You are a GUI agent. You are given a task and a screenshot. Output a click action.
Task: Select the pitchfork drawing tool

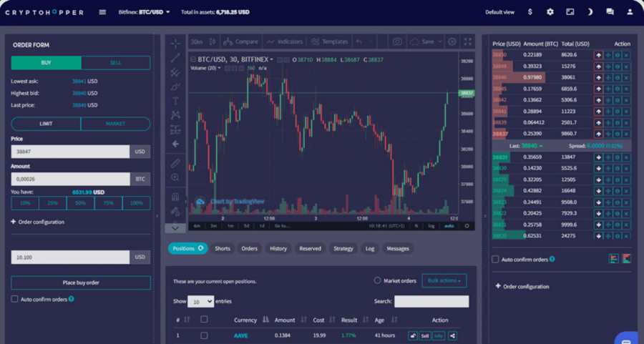(175, 72)
